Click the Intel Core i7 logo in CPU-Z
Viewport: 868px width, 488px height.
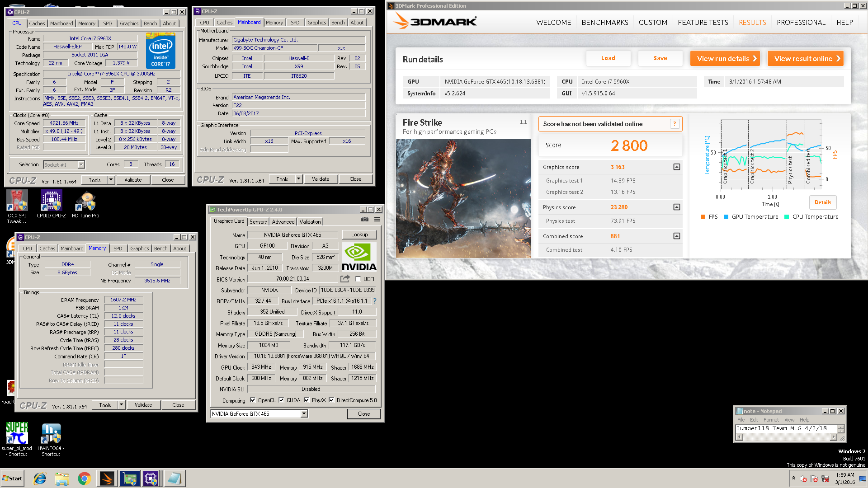(161, 51)
